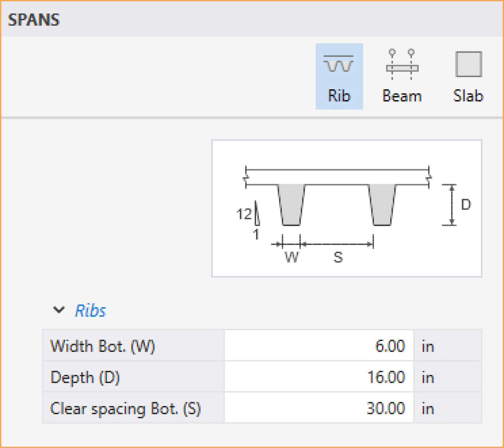504x448 pixels.
Task: Select the Depth (D) row label
Action: point(85,377)
